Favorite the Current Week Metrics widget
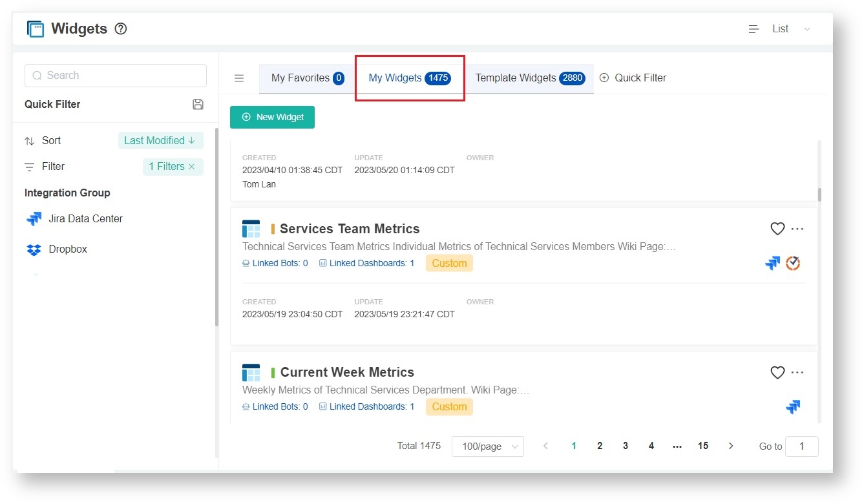Screen dimensions: 864x504 [777, 372]
